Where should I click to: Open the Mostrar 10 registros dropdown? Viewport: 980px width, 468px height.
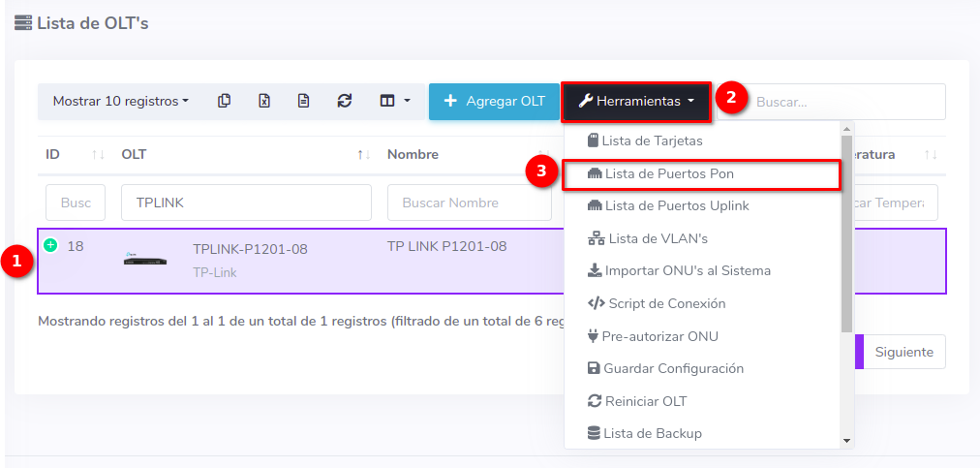(x=120, y=101)
